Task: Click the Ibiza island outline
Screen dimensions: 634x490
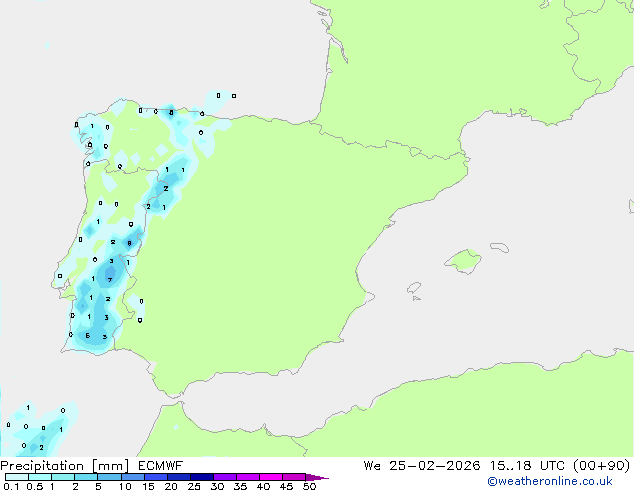Action: coord(414,288)
